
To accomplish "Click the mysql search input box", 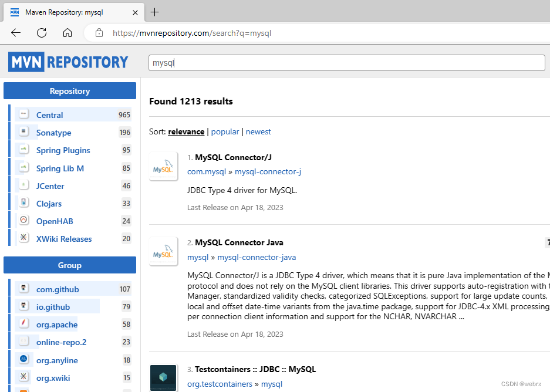I will point(346,63).
